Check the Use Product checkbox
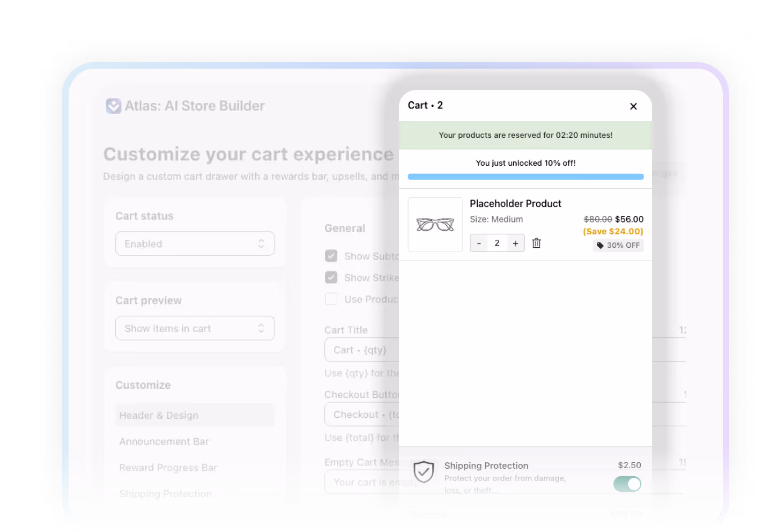 coord(331,299)
